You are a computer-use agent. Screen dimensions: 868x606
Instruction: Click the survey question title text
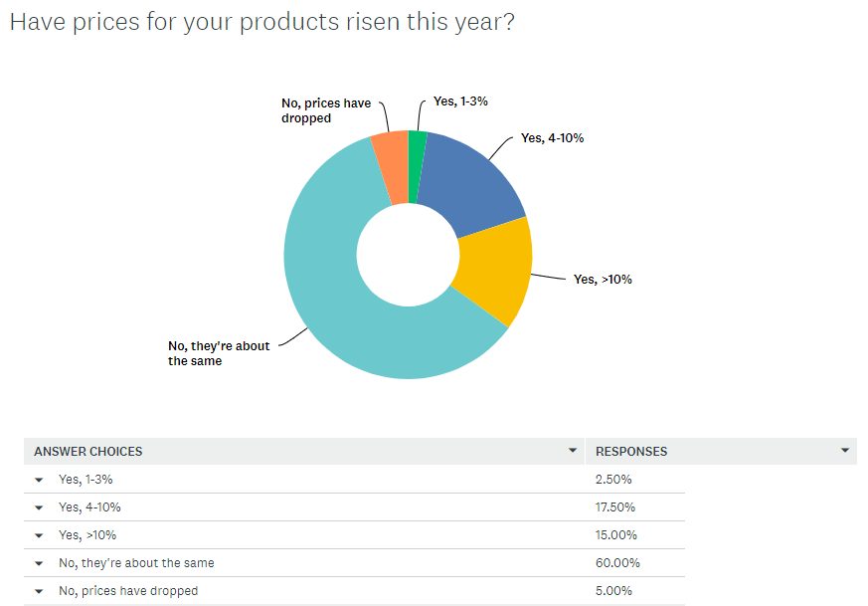pos(261,23)
